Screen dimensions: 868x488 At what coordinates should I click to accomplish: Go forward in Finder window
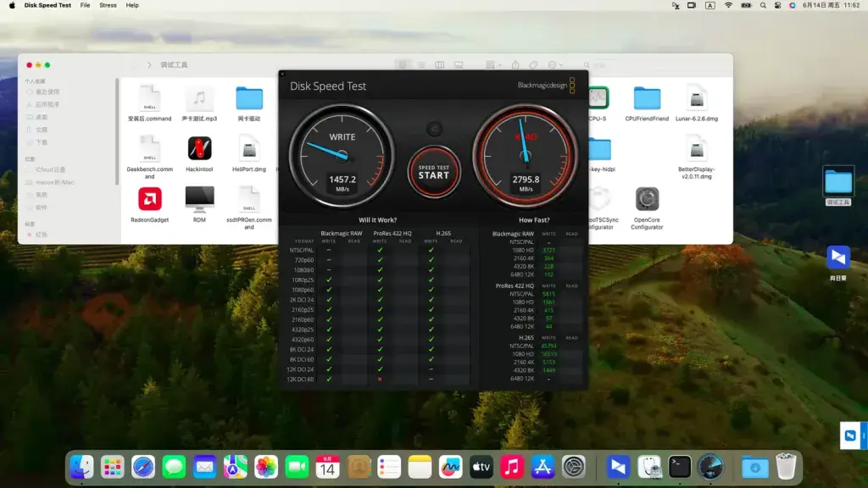(149, 64)
